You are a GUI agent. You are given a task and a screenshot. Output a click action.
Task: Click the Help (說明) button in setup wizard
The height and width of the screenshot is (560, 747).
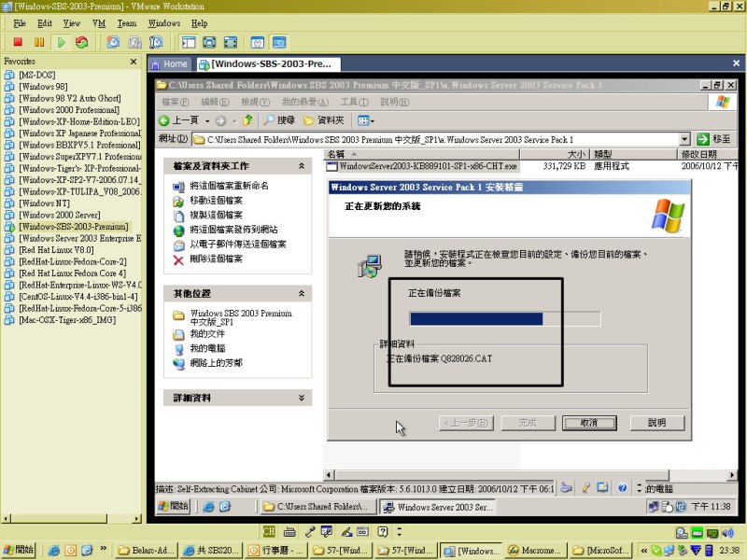pos(657,423)
